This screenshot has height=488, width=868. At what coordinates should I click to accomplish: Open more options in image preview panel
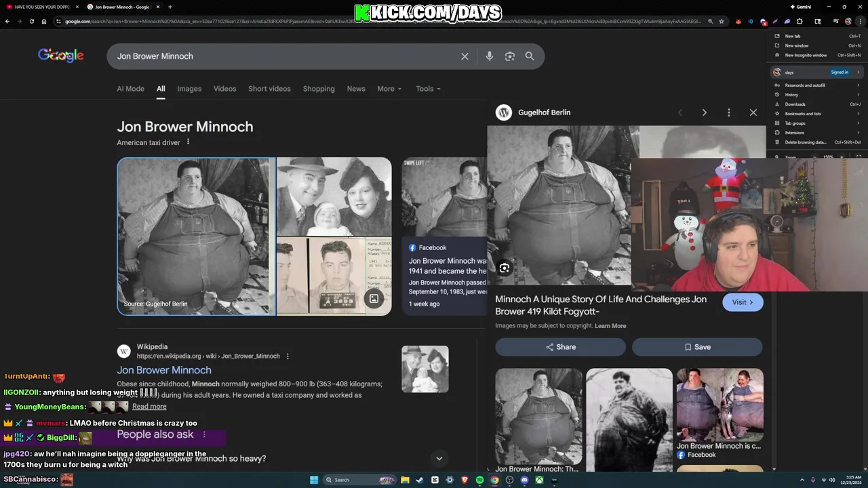point(728,113)
